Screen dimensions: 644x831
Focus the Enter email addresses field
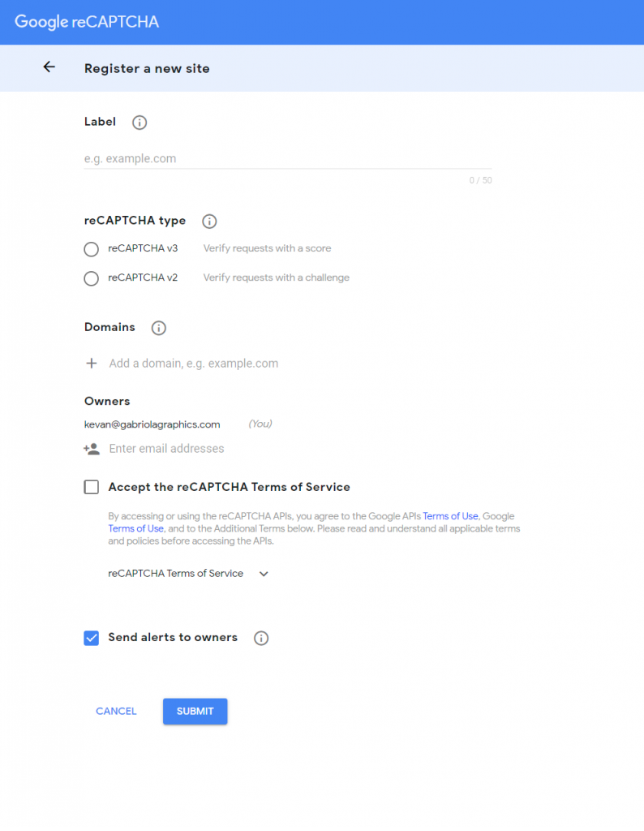pos(300,449)
